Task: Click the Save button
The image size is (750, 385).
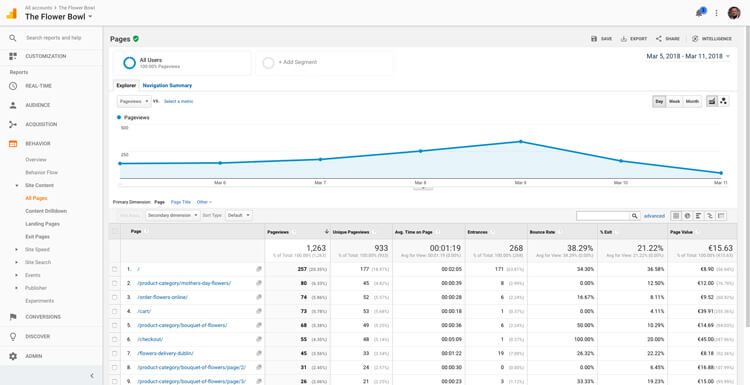Action: 601,39
